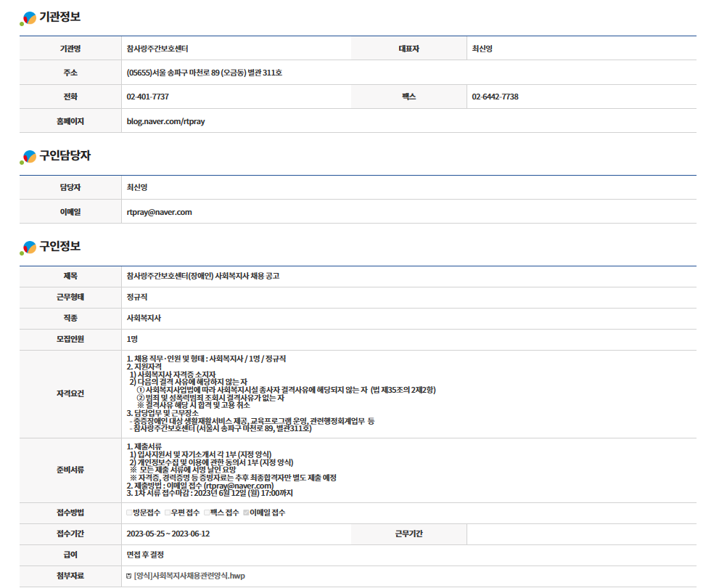Click the 자격요건 row label

(x=70, y=393)
